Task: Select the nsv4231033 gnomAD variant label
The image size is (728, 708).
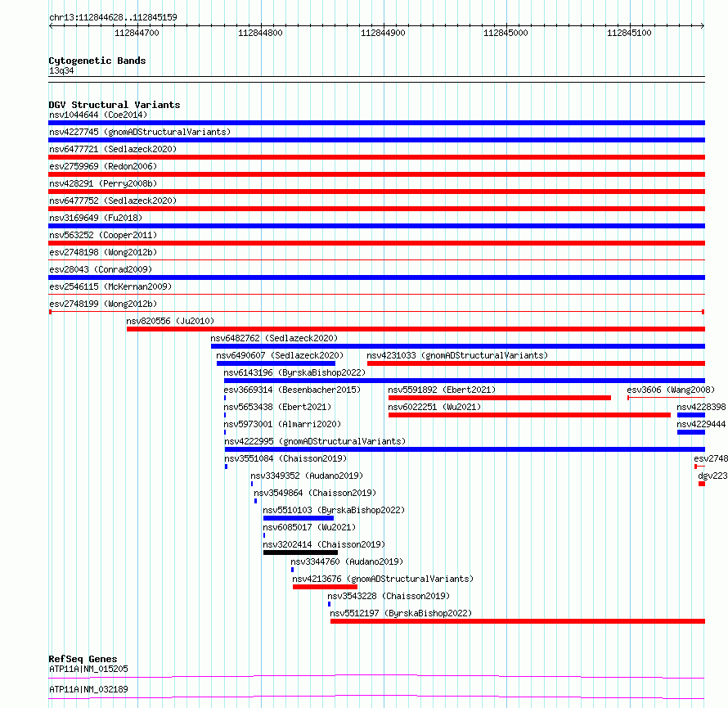Action: (x=457, y=355)
